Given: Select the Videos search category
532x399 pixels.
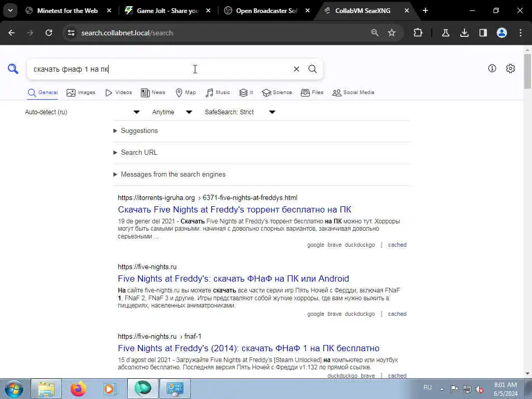Looking at the screenshot, I should pos(118,92).
